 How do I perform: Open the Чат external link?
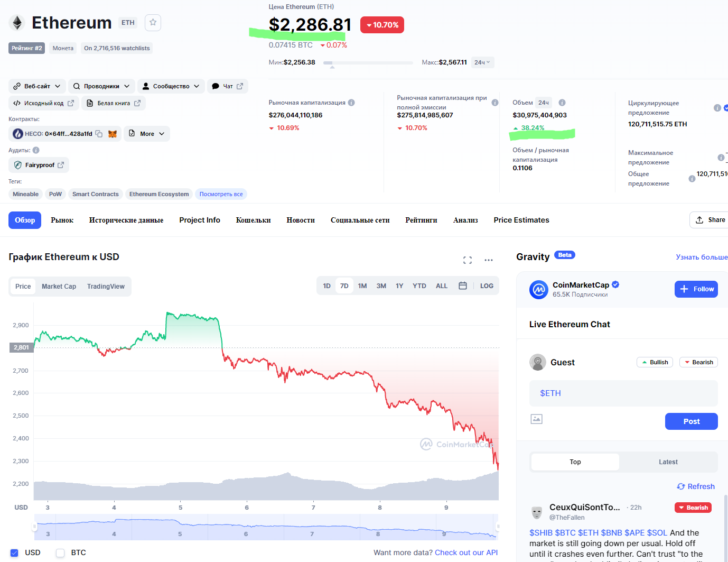click(x=228, y=86)
